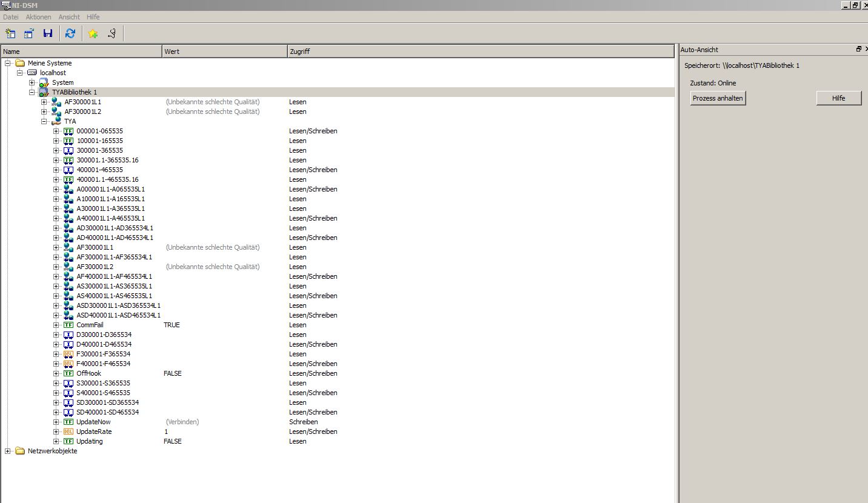
Task: Click the TF icon beside CommFail
Action: point(68,325)
